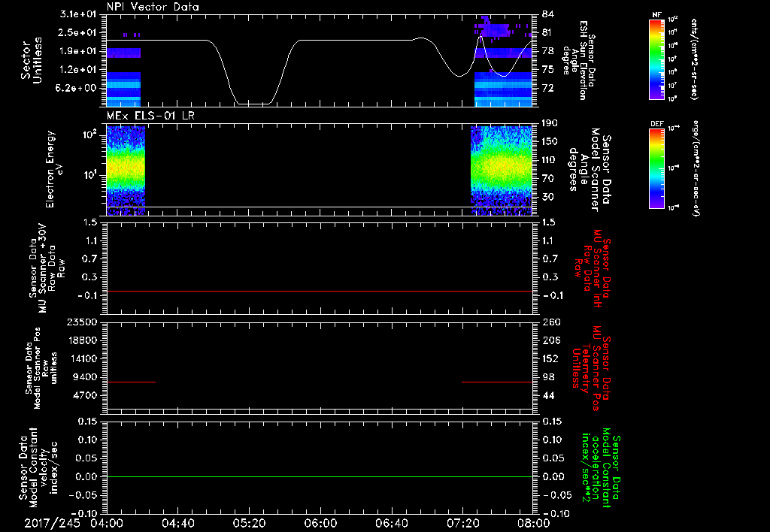Click the 1.2e+01 sector tick label
The image size is (770, 532).
78,70
